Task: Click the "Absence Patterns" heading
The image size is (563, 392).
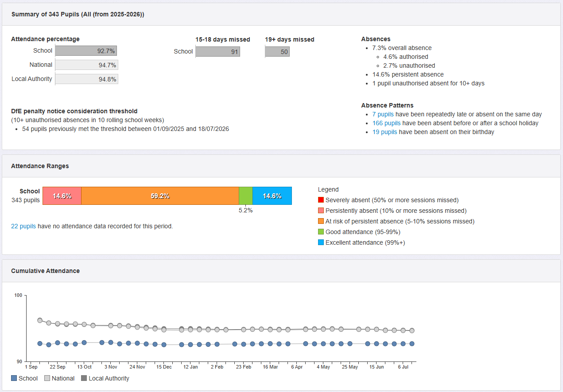Action: [x=387, y=105]
